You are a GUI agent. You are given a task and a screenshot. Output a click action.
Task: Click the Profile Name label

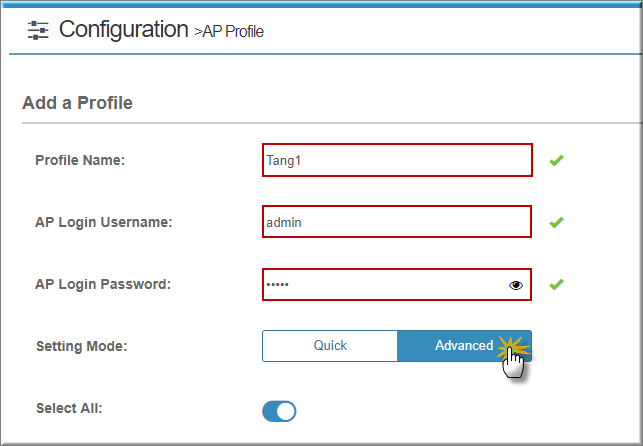click(80, 160)
